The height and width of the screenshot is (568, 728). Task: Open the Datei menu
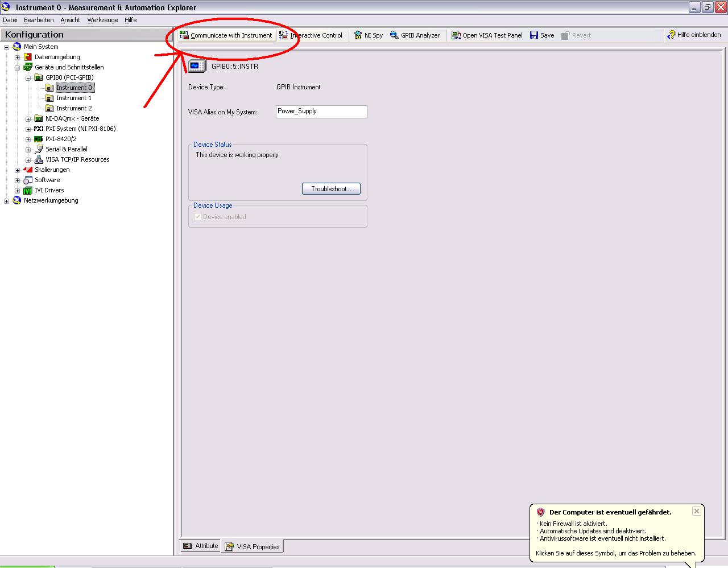coord(10,20)
